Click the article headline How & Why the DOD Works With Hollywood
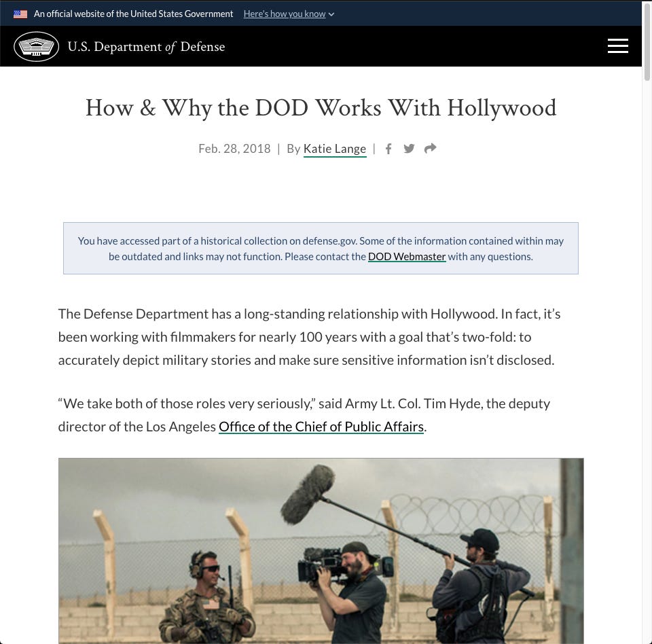 point(321,107)
